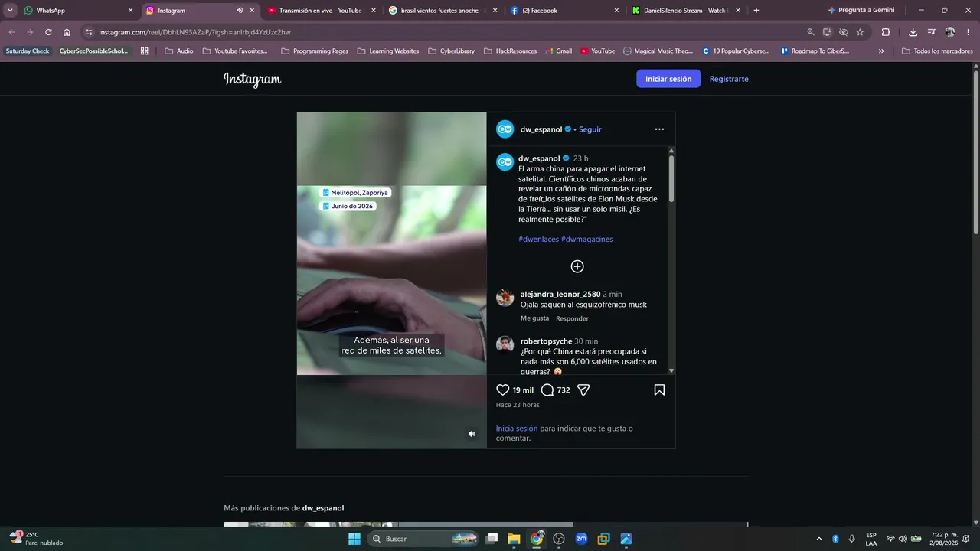The image size is (980, 551).
Task: Click the Inicia sesión link below the post
Action: click(517, 429)
